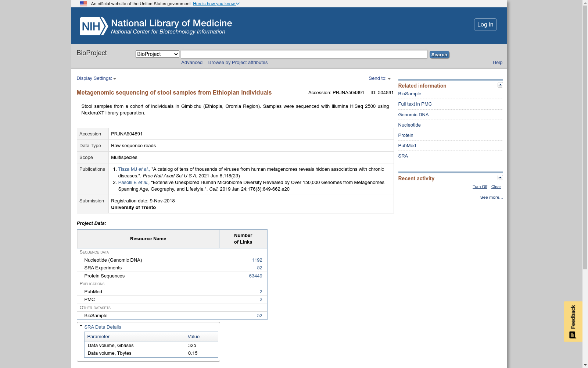Viewport: 588px width, 368px height.
Task: Open PubMed count 2 link
Action: 261,292
